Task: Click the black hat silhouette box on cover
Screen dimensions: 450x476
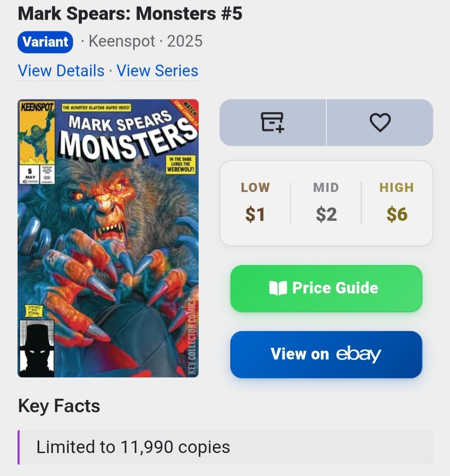Action: pyautogui.click(x=37, y=348)
